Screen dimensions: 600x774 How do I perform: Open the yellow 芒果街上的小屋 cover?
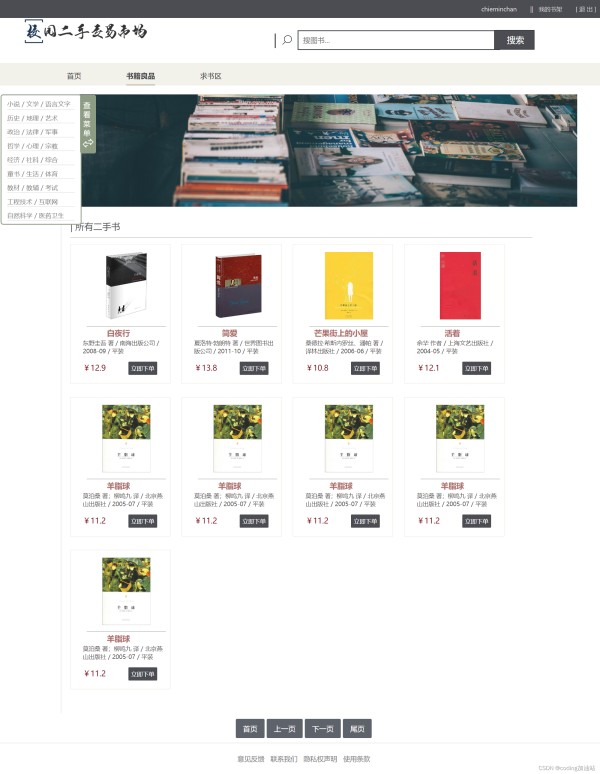pos(349,286)
